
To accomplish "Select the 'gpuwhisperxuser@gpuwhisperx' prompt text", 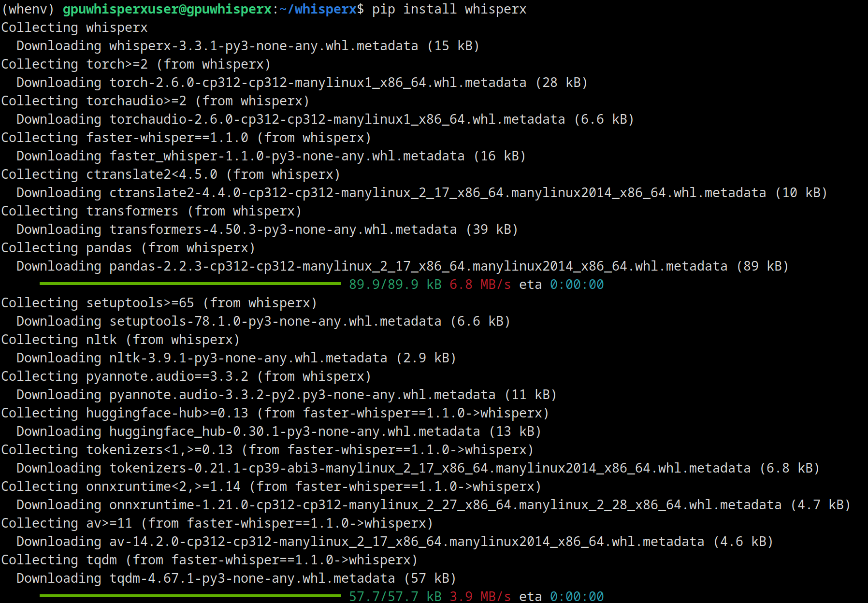I will pyautogui.click(x=167, y=9).
